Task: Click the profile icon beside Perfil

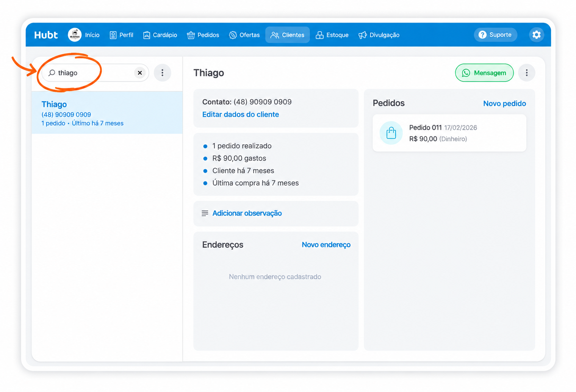Action: 113,35
